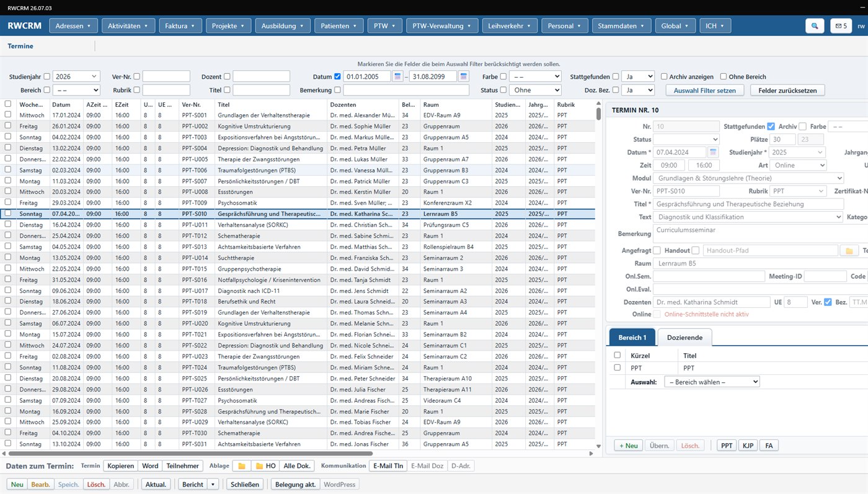Enable the Dozent filter checkbox

pos(227,77)
